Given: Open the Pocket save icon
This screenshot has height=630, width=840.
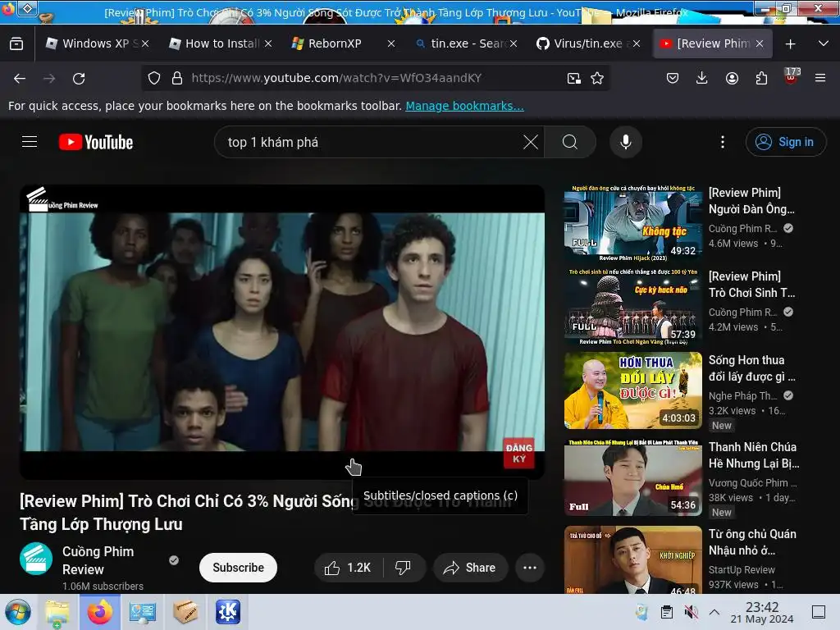Looking at the screenshot, I should (x=673, y=78).
